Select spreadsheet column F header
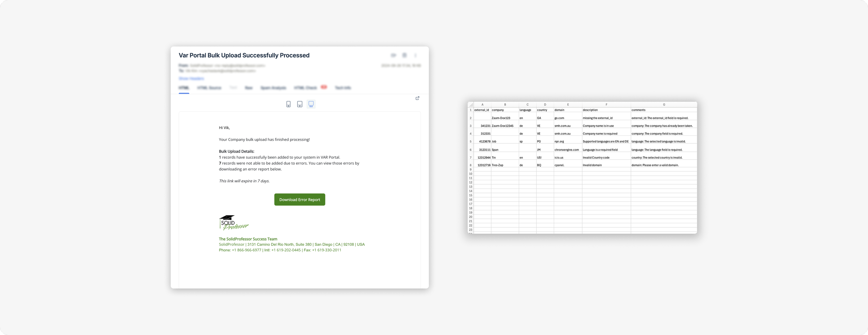This screenshot has height=335, width=868. point(607,104)
